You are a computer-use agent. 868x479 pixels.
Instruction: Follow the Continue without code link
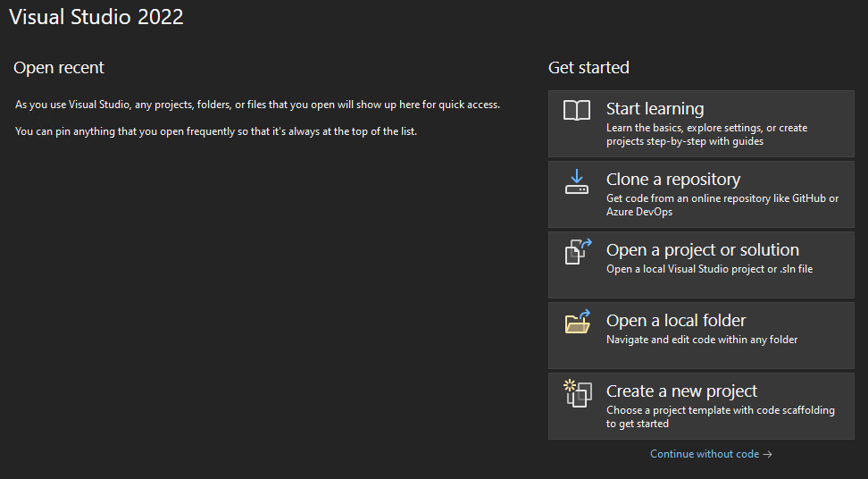click(x=704, y=454)
